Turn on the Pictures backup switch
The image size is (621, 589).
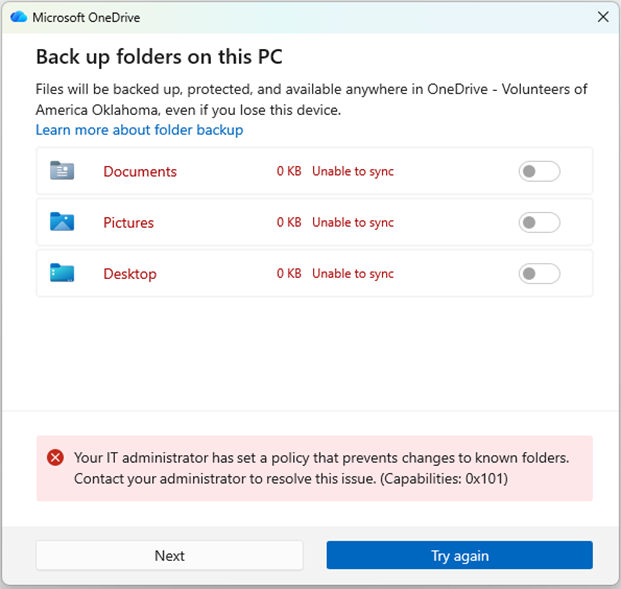click(x=539, y=222)
